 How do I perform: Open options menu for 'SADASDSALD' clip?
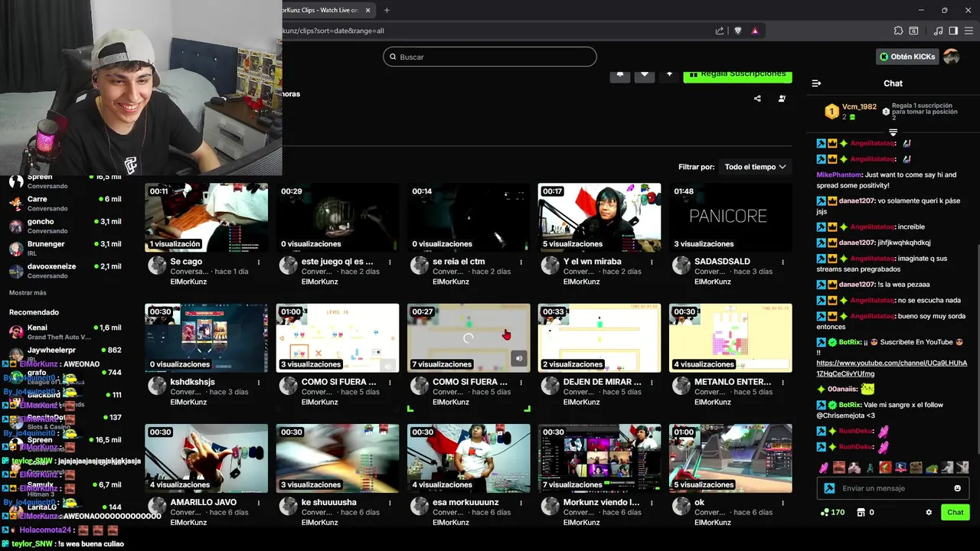pyautogui.click(x=783, y=262)
